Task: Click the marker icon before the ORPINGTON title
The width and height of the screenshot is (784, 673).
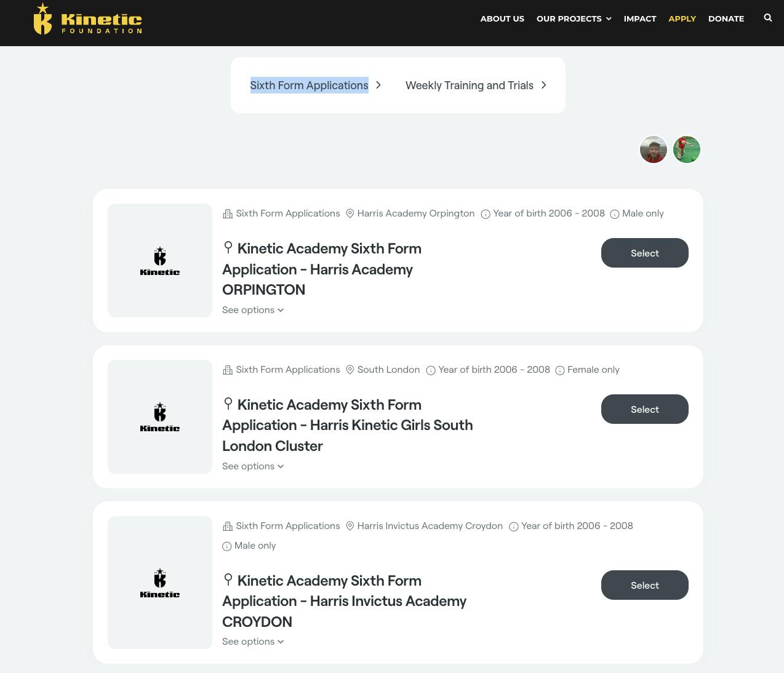Action: (228, 247)
